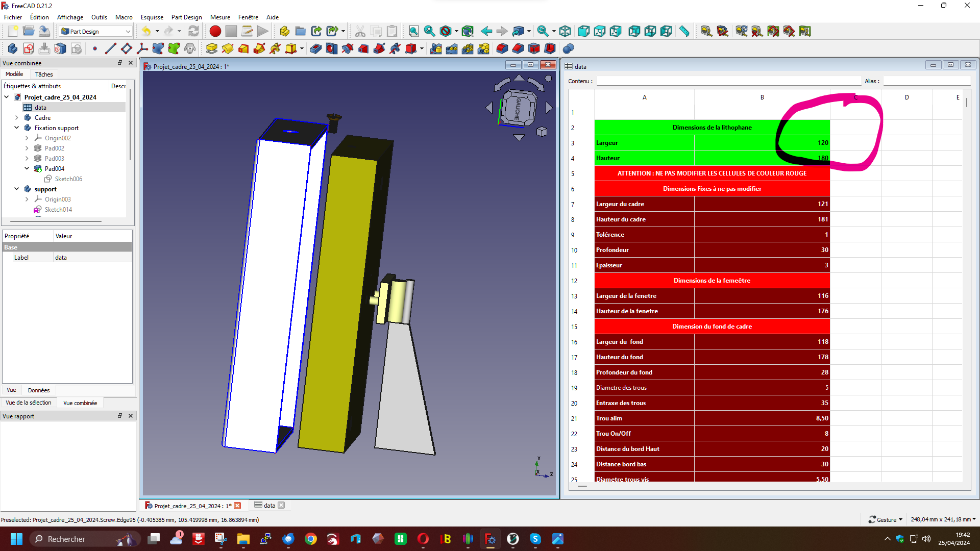Open the Google Chrome taskbar icon
980x551 pixels.
click(311, 539)
